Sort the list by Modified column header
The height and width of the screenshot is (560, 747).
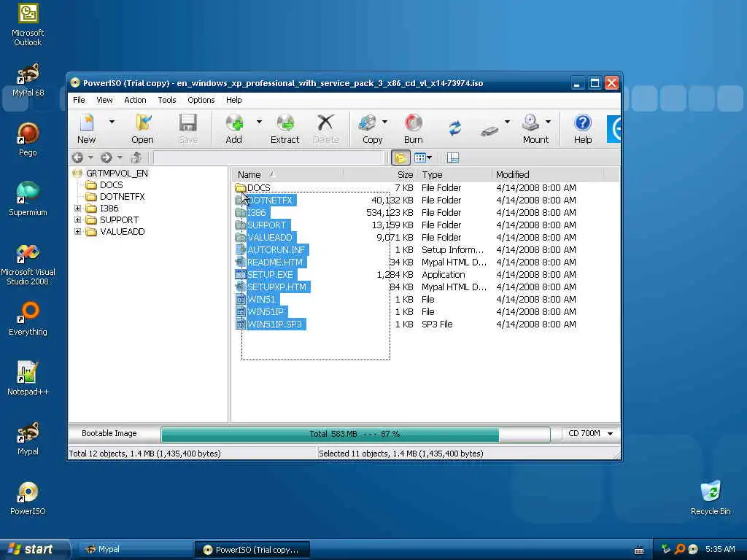(x=547, y=175)
